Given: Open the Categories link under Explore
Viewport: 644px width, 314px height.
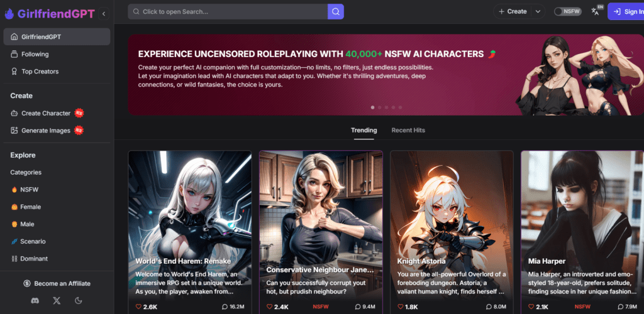Looking at the screenshot, I should click(x=26, y=172).
